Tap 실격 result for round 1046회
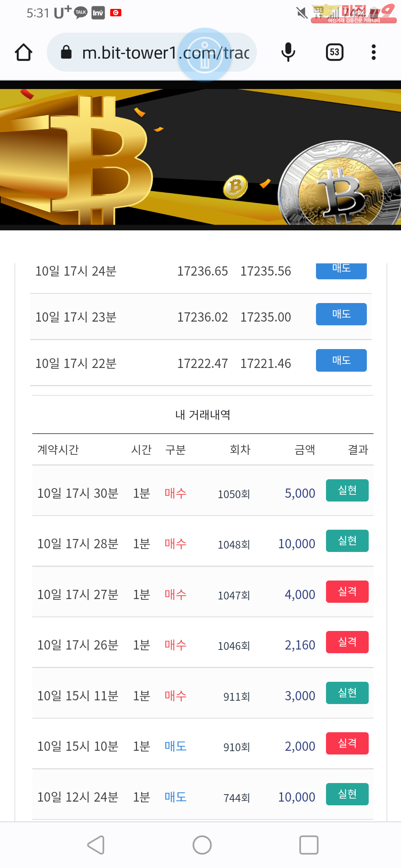401x868 pixels. [347, 642]
